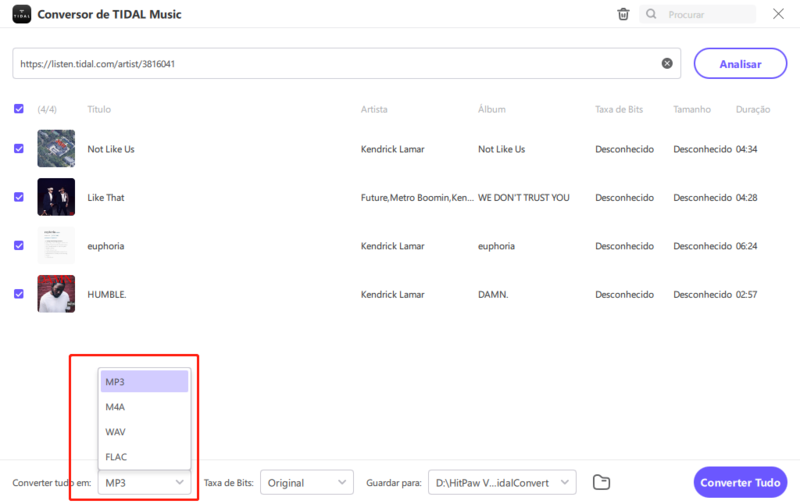Click the Duração column header
Screen dimensions: 800x504
click(x=753, y=109)
